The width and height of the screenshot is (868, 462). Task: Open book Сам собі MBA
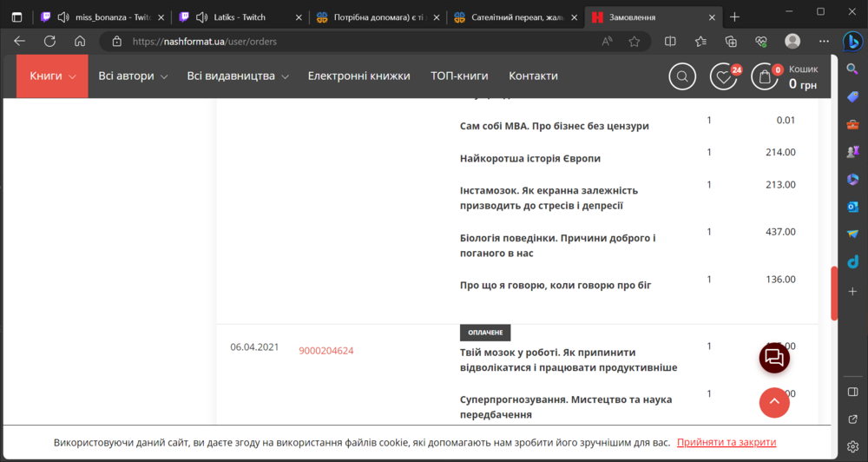click(x=554, y=126)
